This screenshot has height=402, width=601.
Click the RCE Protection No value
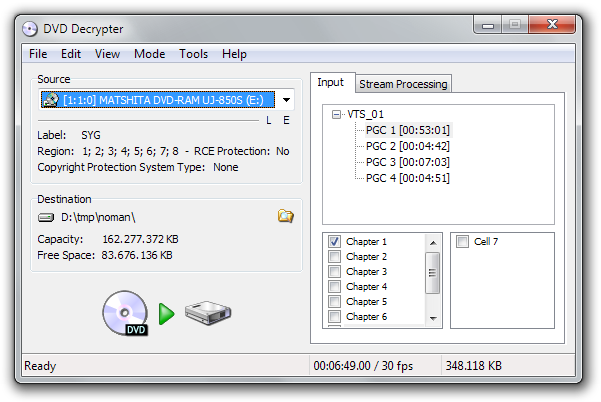click(x=282, y=151)
